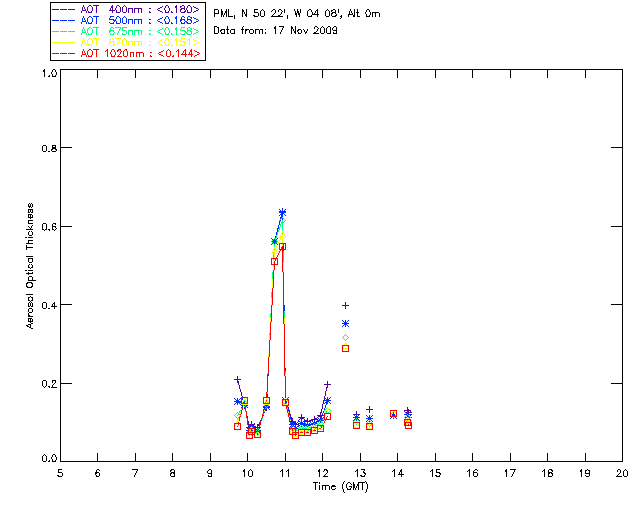This screenshot has width=640, height=512.
Task: Click the y-axis tick label '1.0'
Action: [x=49, y=73]
